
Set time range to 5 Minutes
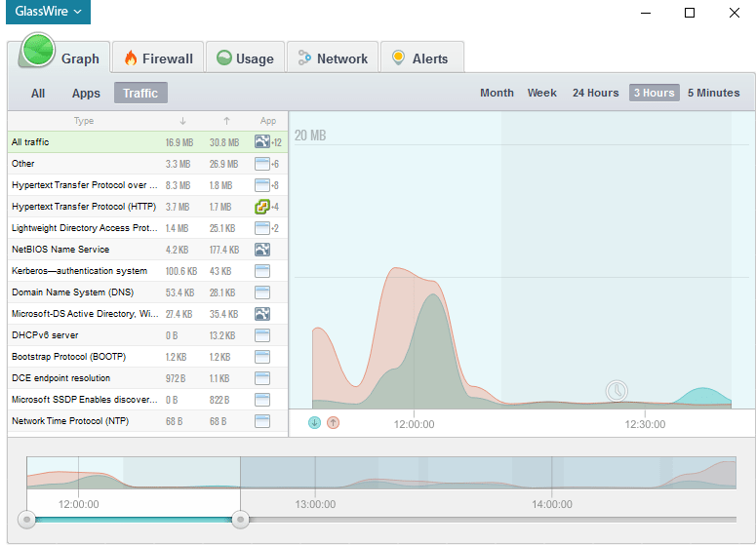714,93
